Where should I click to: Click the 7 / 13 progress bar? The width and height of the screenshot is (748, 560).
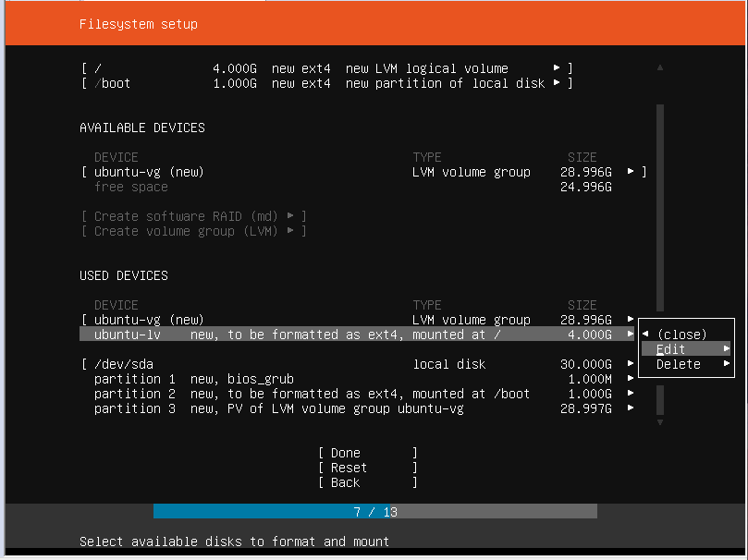(x=375, y=511)
